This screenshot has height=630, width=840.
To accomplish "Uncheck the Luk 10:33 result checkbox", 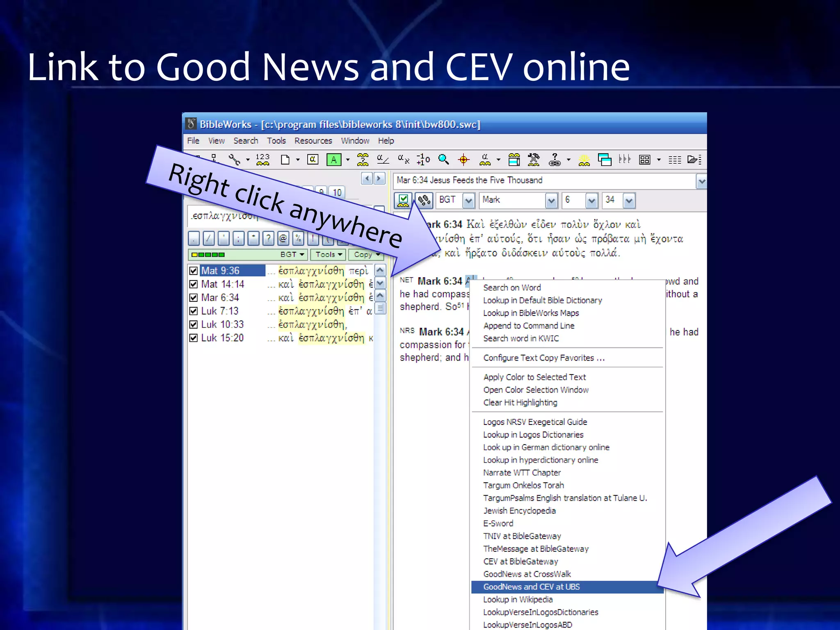I will (x=194, y=325).
